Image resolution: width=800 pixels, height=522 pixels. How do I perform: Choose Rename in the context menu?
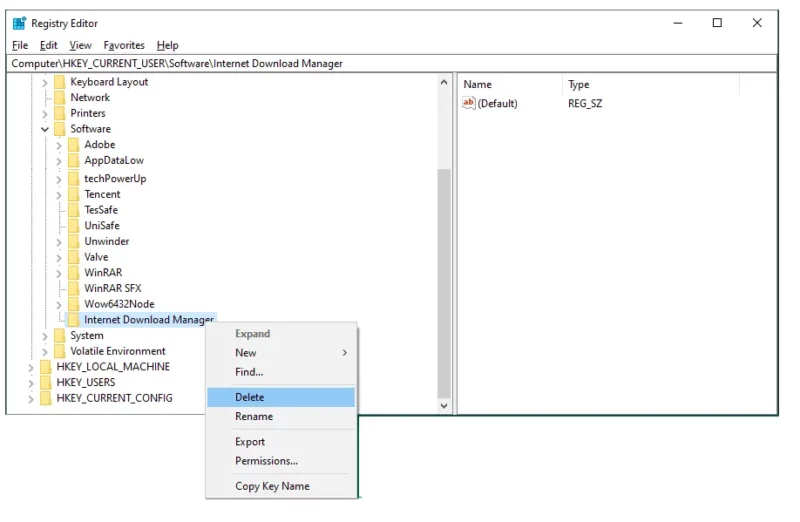point(281,416)
